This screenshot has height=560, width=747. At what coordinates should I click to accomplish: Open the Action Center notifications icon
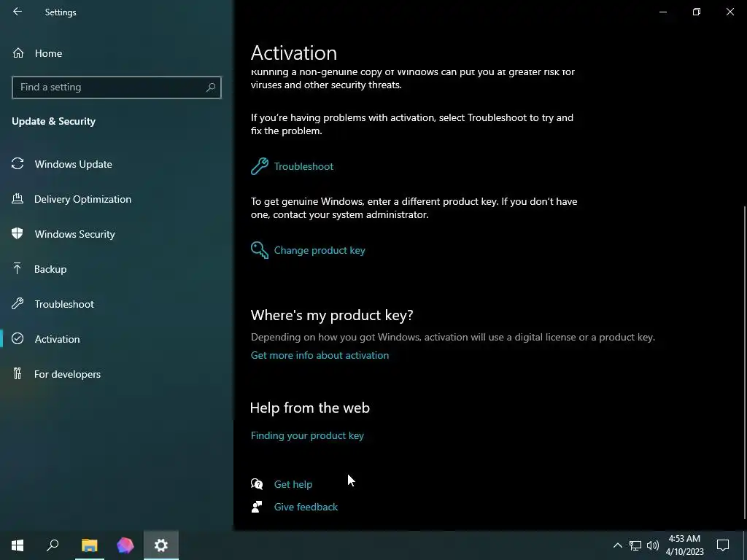(723, 545)
